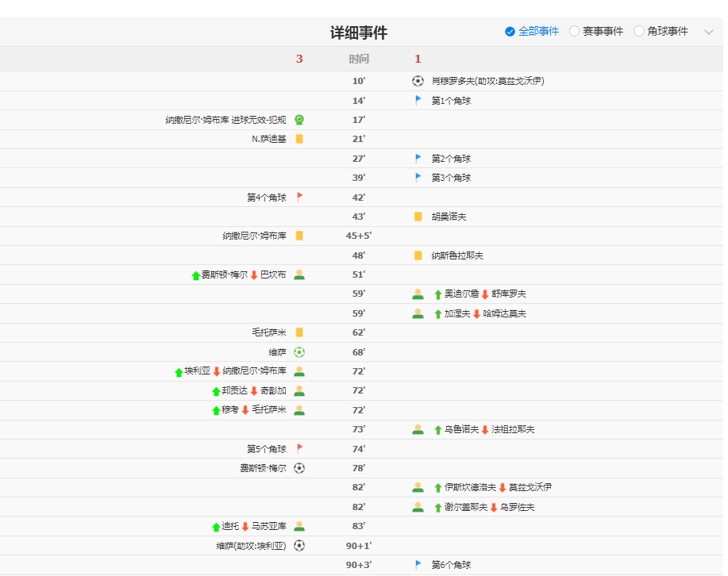Click the substitution icon for 乌鲁诺夫 row
Image resolution: width=728 pixels, height=576 pixels.
click(418, 429)
